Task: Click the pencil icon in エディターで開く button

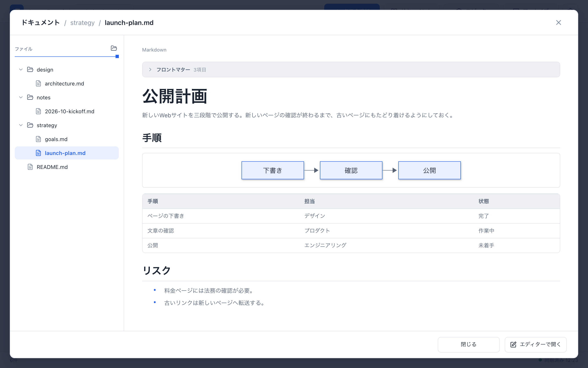Action: pyautogui.click(x=513, y=344)
